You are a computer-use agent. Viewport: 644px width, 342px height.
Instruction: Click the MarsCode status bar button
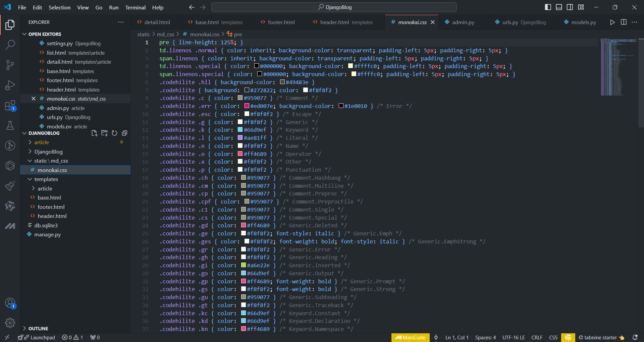click(410, 338)
